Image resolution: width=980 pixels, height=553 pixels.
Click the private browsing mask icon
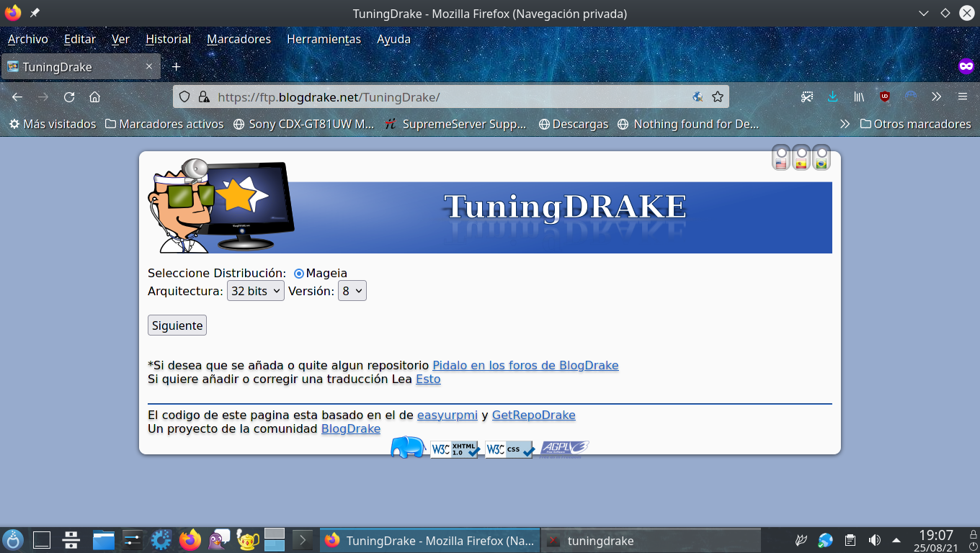click(966, 66)
